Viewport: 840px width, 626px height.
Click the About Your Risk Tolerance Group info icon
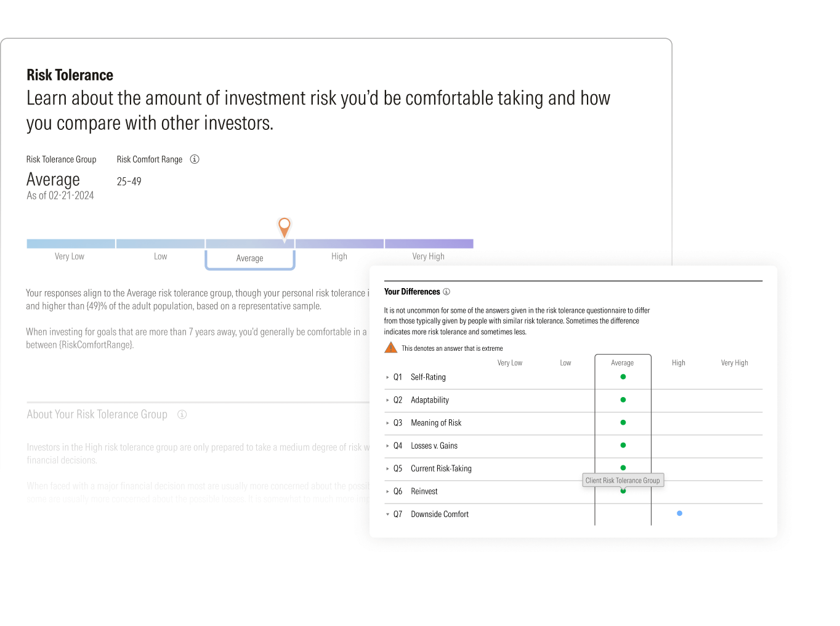point(182,415)
